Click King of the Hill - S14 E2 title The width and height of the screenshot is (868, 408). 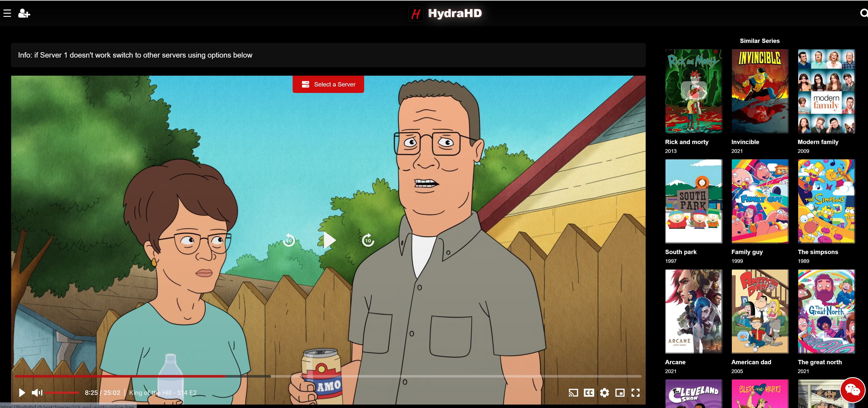tap(163, 392)
